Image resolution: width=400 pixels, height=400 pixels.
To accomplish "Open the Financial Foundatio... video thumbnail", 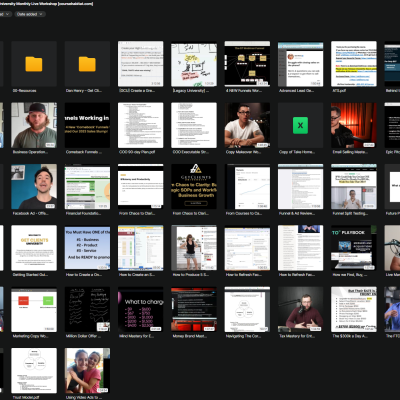I will tap(87, 187).
